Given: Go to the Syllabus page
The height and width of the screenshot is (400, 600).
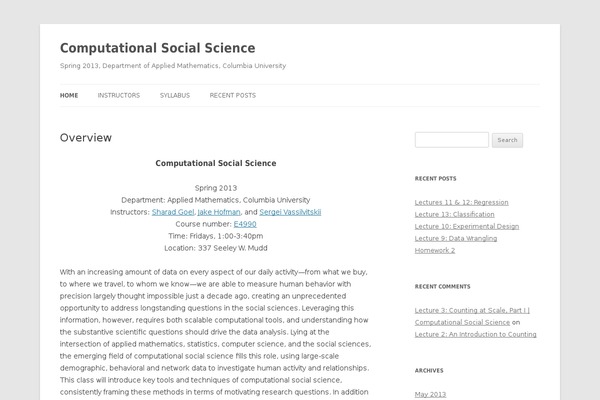Looking at the screenshot, I should [174, 95].
